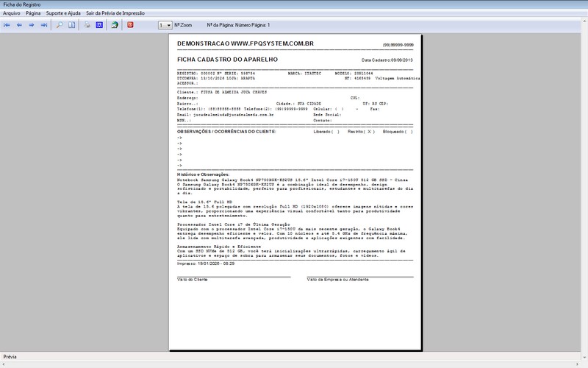Image resolution: width=588 pixels, height=368 pixels.
Task: Click the Número Página: 1 text
Action: point(252,25)
